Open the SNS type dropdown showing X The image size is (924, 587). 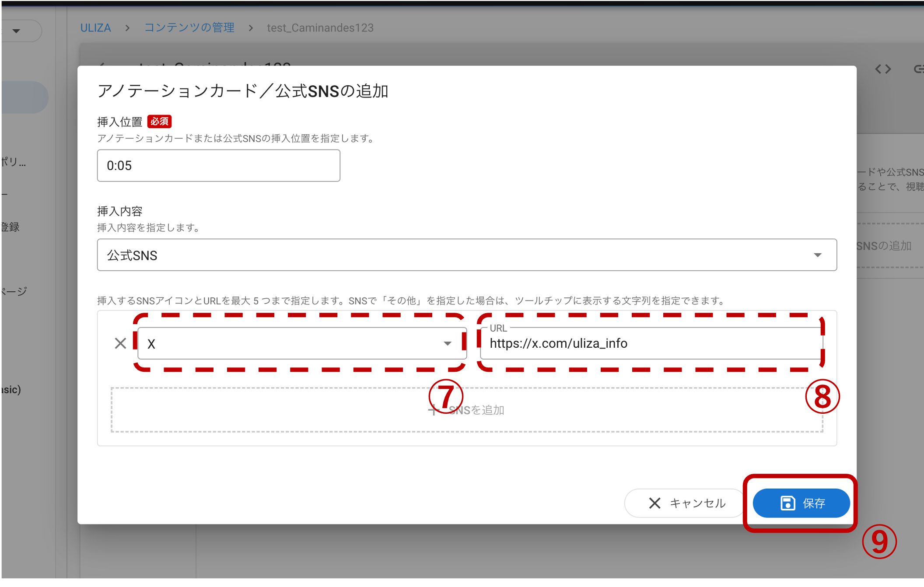[x=302, y=343]
